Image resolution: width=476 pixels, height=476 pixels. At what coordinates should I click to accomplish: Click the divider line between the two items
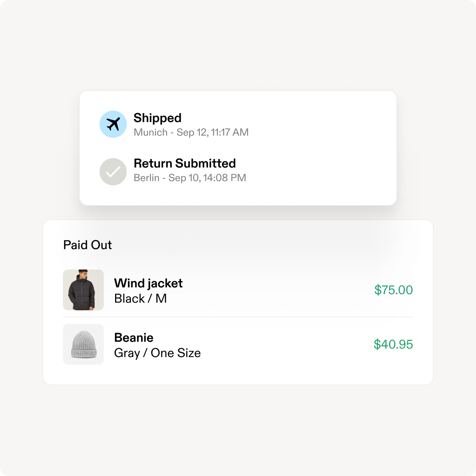(238, 317)
